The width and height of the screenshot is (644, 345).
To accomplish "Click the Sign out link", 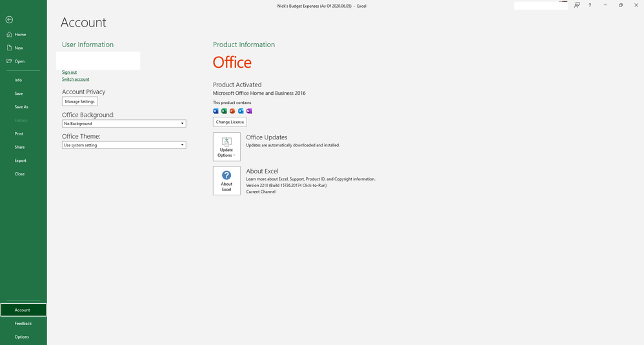I will click(70, 72).
